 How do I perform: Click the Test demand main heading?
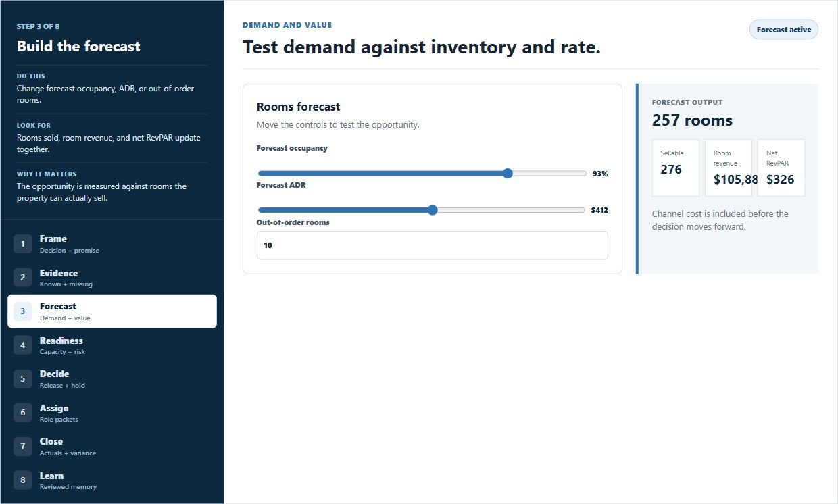tap(422, 47)
